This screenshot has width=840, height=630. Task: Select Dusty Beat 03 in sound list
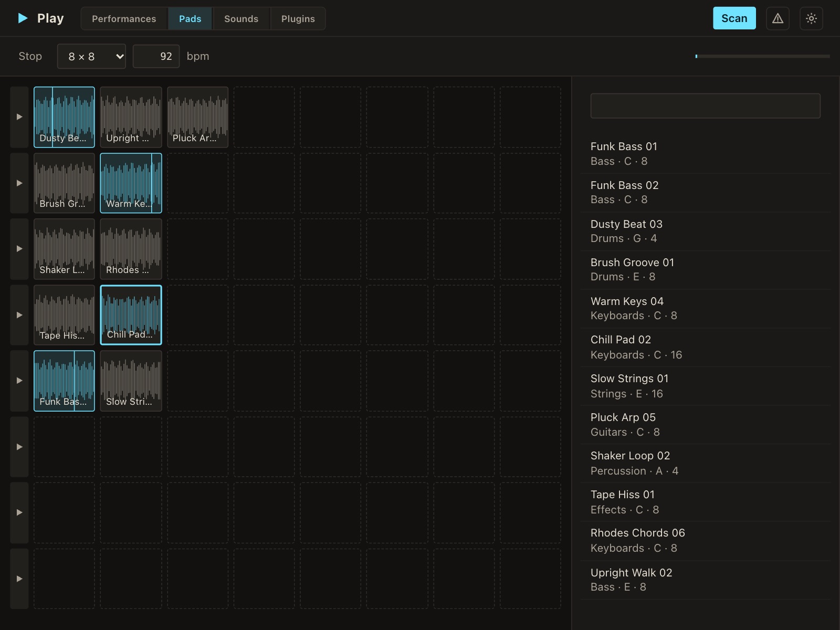point(705,232)
